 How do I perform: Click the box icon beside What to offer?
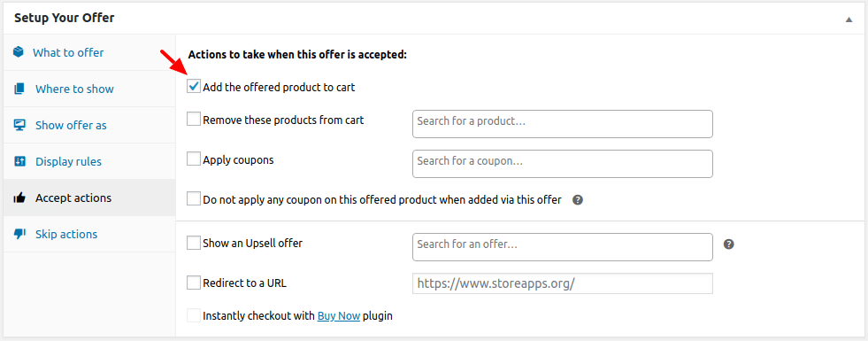pos(19,52)
